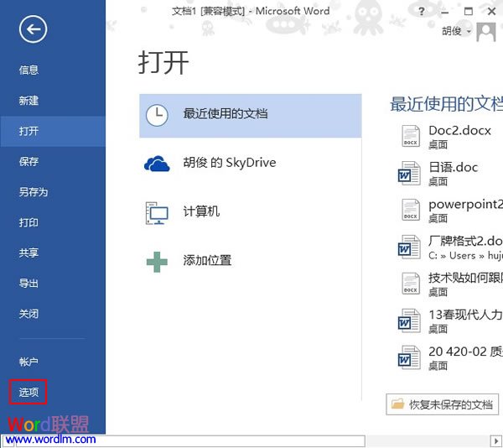Choose 另存为 (Save As) in sidebar
The height and width of the screenshot is (448, 503).
[x=34, y=192]
